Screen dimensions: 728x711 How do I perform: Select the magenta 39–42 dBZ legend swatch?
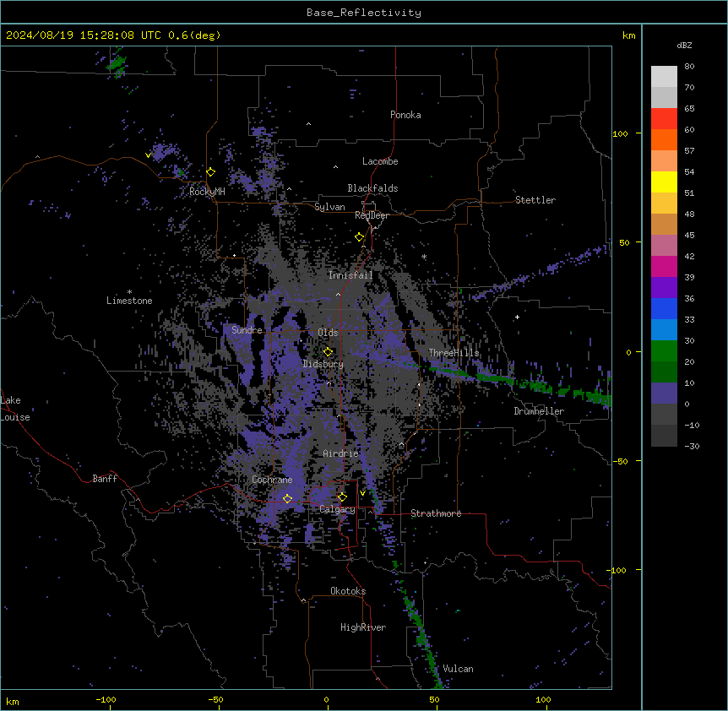664,266
